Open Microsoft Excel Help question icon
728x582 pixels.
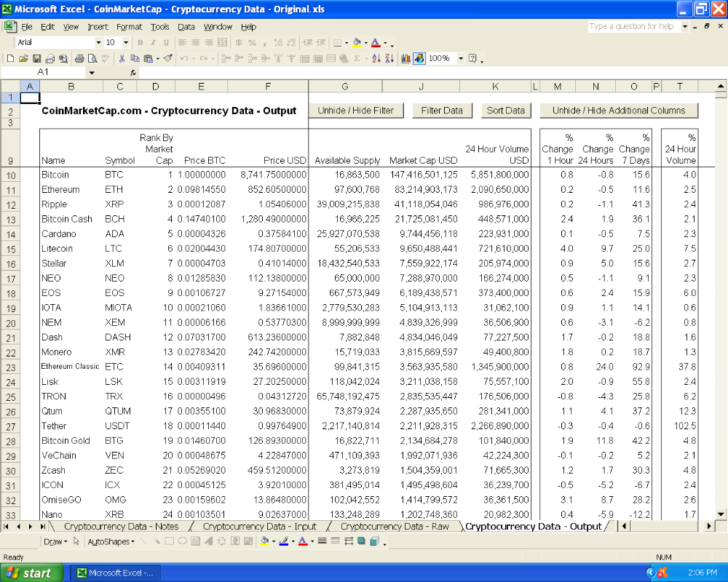(x=472, y=58)
